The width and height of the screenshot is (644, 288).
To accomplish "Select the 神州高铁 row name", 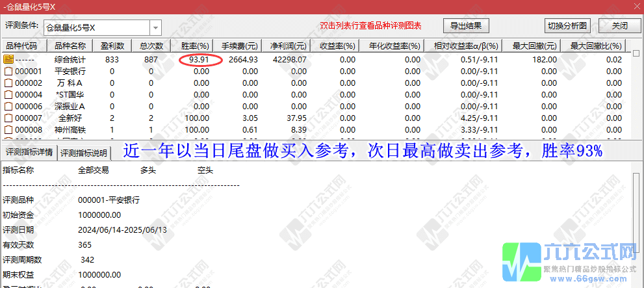I will coord(70,130).
